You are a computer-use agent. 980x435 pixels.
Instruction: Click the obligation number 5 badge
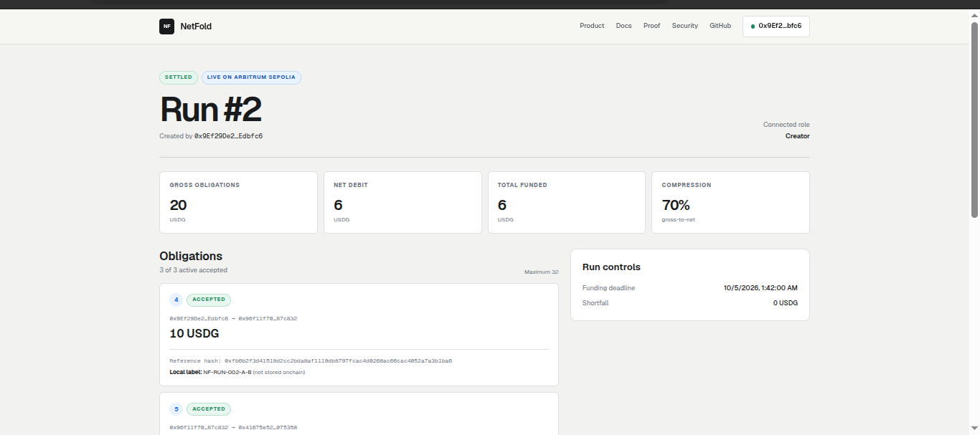(176, 409)
